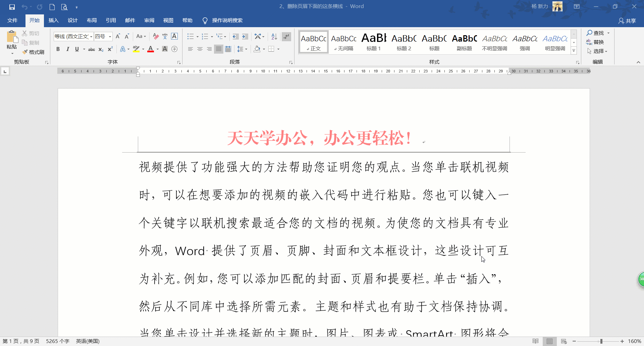Paste clipboard contents with the 粘贴 button

(x=12, y=42)
